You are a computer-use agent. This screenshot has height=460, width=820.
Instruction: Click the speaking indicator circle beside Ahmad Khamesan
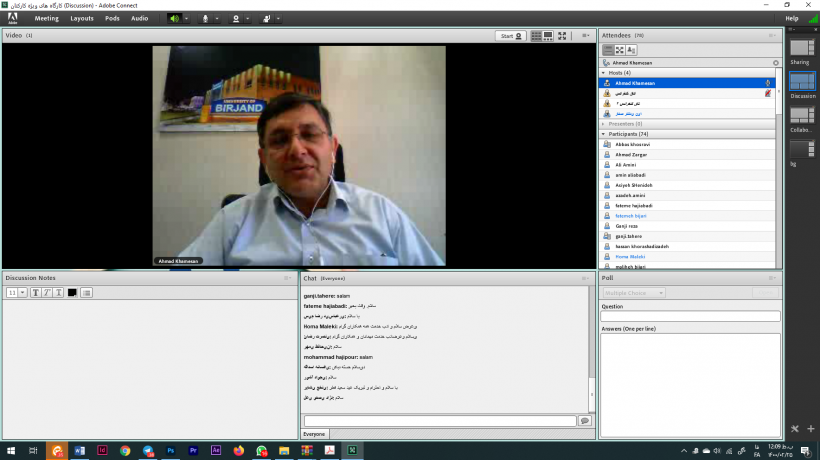[x=776, y=63]
